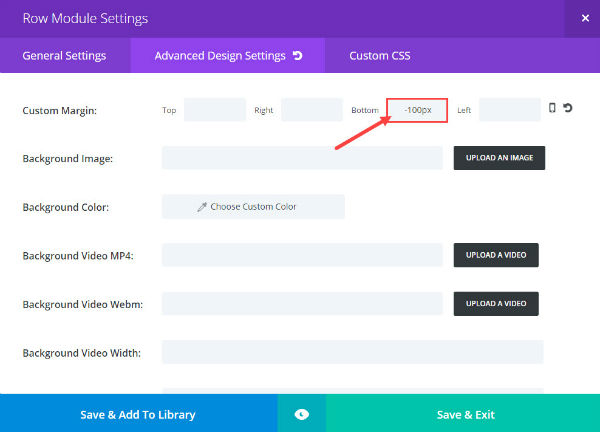Select the Advanced Design Settings tab

click(228, 55)
